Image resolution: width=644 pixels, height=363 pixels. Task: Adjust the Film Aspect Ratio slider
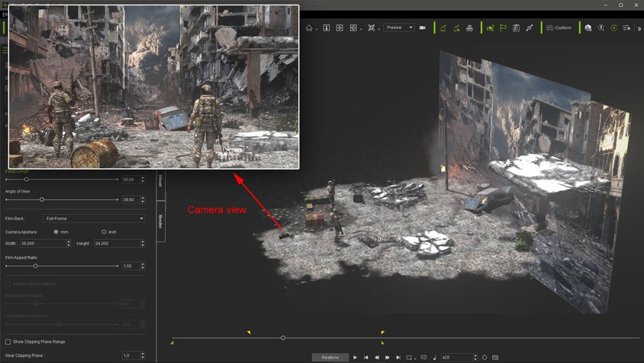[35, 266]
